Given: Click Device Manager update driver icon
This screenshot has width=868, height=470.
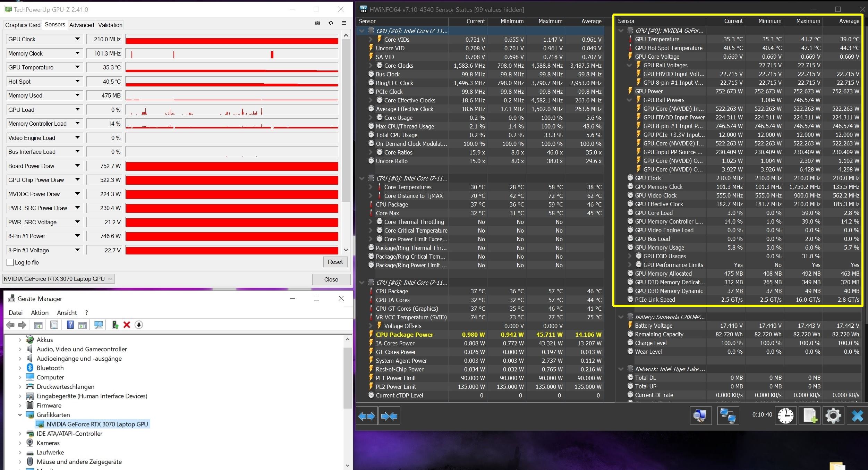Looking at the screenshot, I should point(115,325).
